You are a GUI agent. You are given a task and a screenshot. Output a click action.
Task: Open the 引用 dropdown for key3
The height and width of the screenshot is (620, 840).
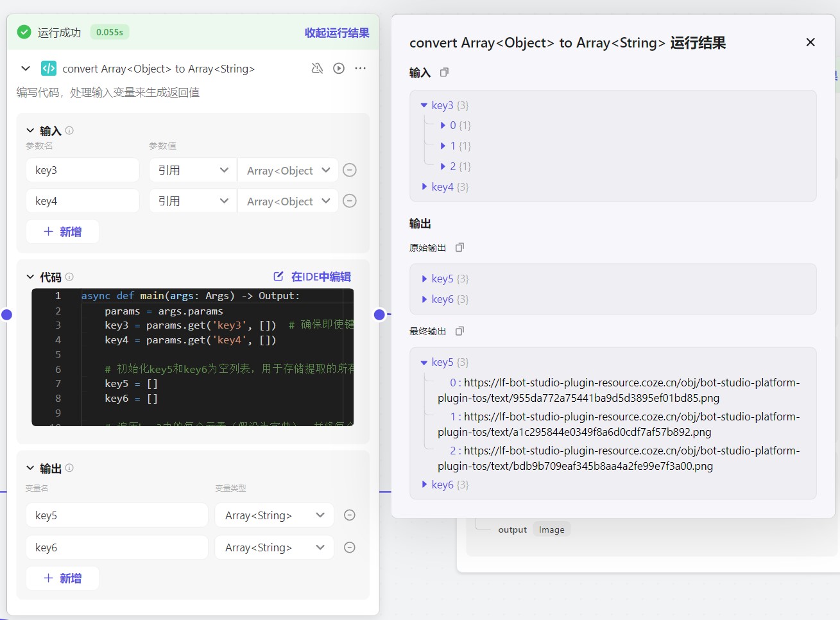(193, 170)
